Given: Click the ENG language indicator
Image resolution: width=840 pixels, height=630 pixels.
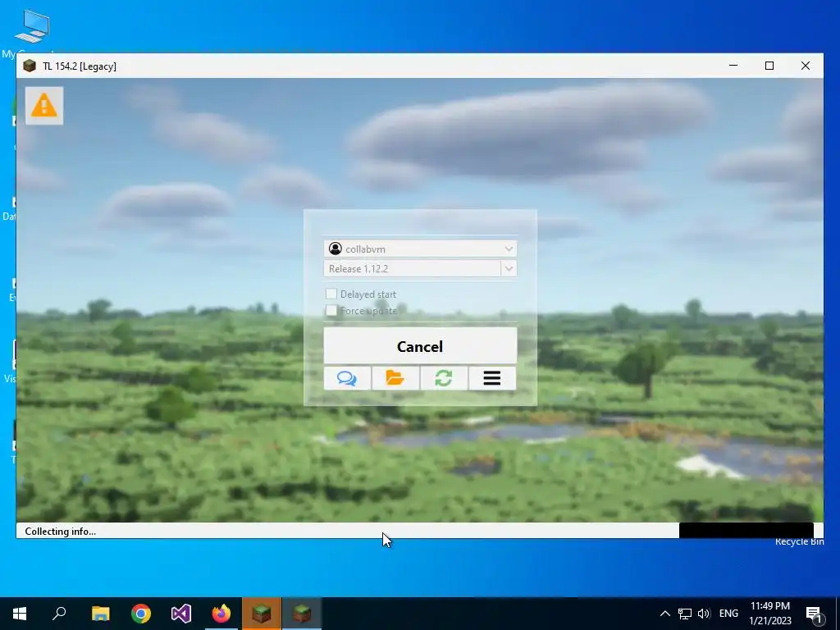Looking at the screenshot, I should (x=728, y=614).
